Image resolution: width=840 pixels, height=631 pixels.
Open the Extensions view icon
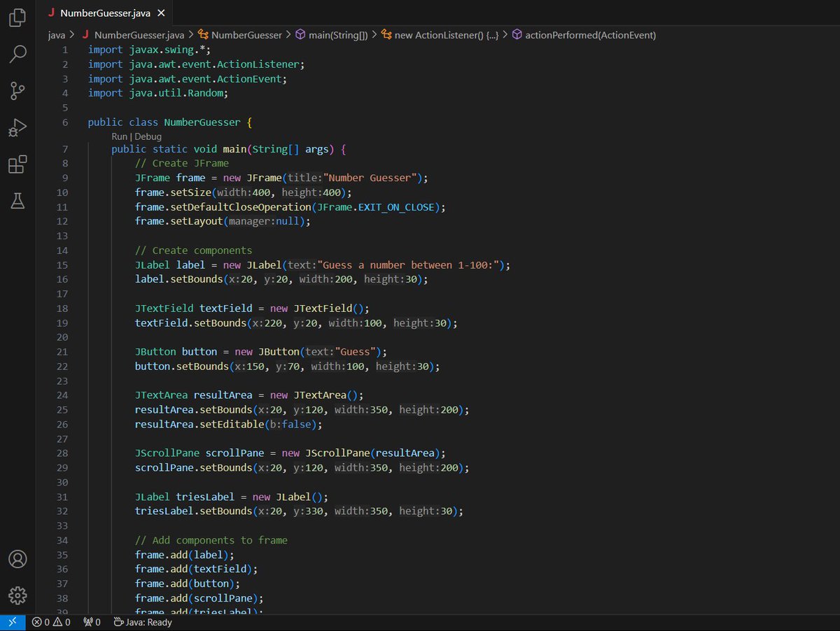pyautogui.click(x=17, y=164)
